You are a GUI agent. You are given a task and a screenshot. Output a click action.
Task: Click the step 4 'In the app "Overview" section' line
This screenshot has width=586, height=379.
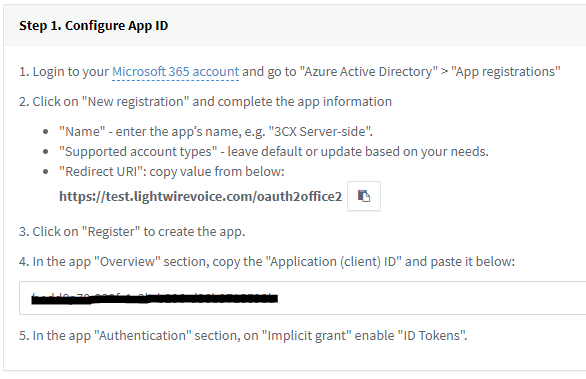267,262
